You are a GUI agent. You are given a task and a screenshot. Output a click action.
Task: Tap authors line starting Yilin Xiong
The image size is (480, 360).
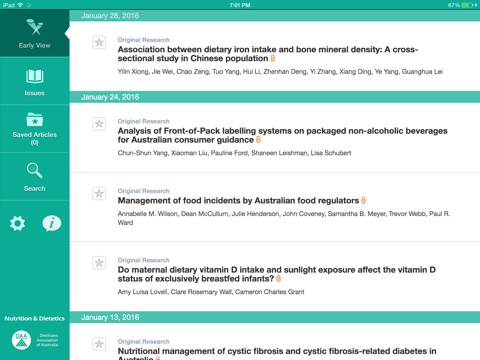(280, 72)
